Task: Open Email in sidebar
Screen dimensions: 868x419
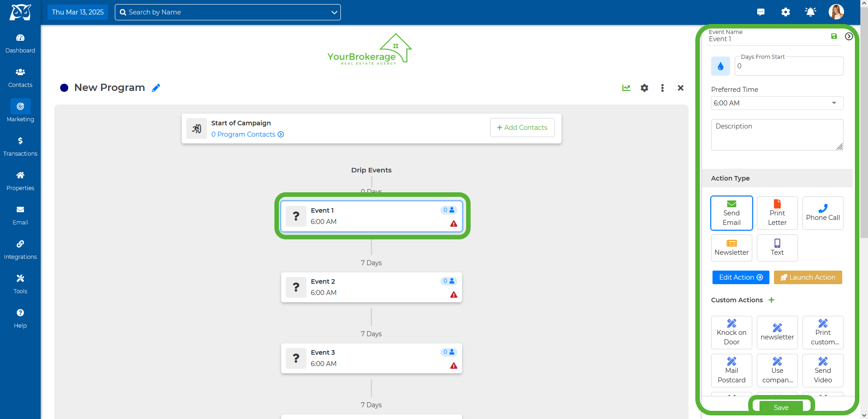Action: (20, 215)
